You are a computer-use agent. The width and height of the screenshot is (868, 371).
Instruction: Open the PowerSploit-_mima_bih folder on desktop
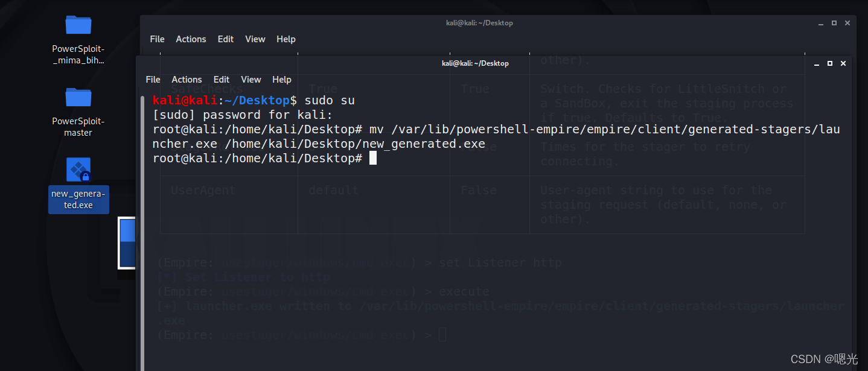78,25
